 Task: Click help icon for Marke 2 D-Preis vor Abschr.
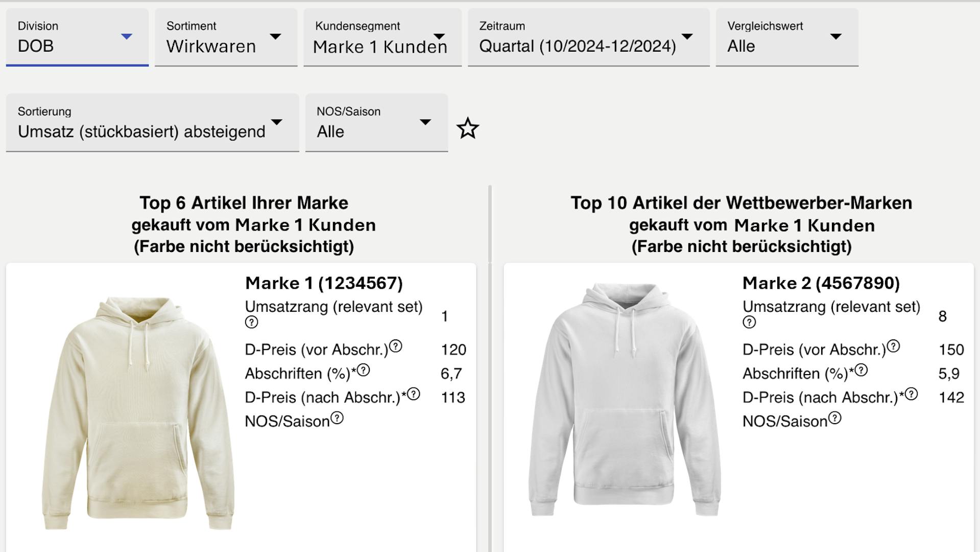coord(893,347)
